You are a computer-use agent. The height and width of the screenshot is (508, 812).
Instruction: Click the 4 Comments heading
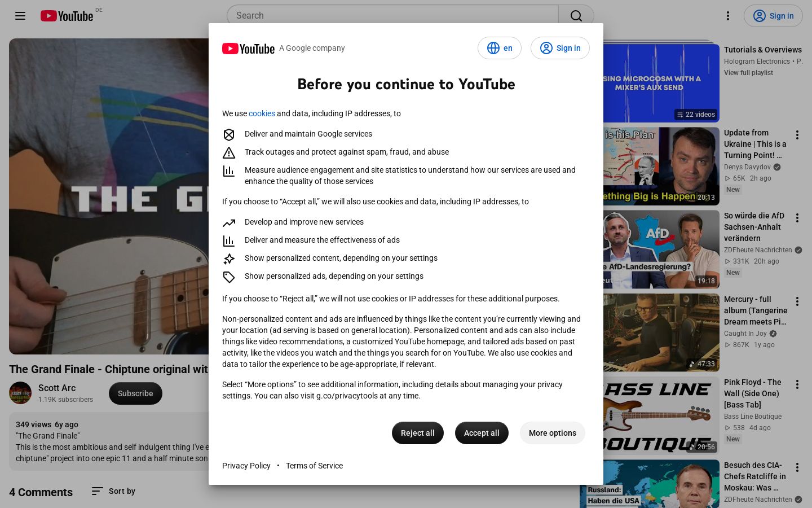pos(41,492)
